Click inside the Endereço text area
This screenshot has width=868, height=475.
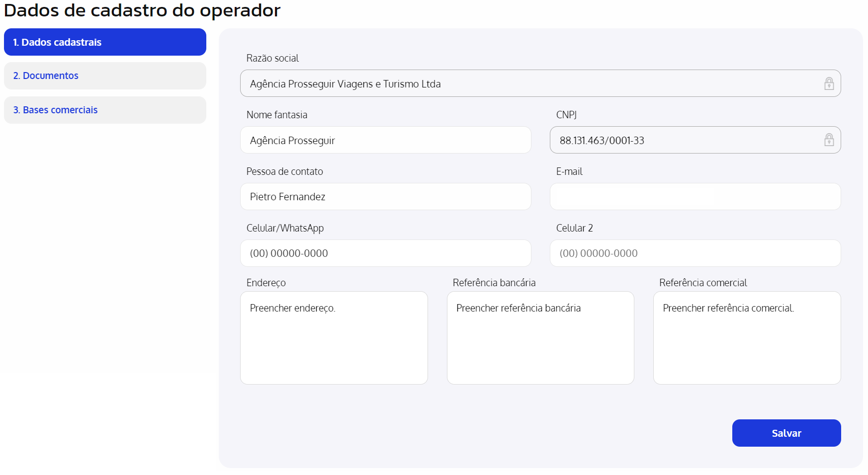coord(334,338)
